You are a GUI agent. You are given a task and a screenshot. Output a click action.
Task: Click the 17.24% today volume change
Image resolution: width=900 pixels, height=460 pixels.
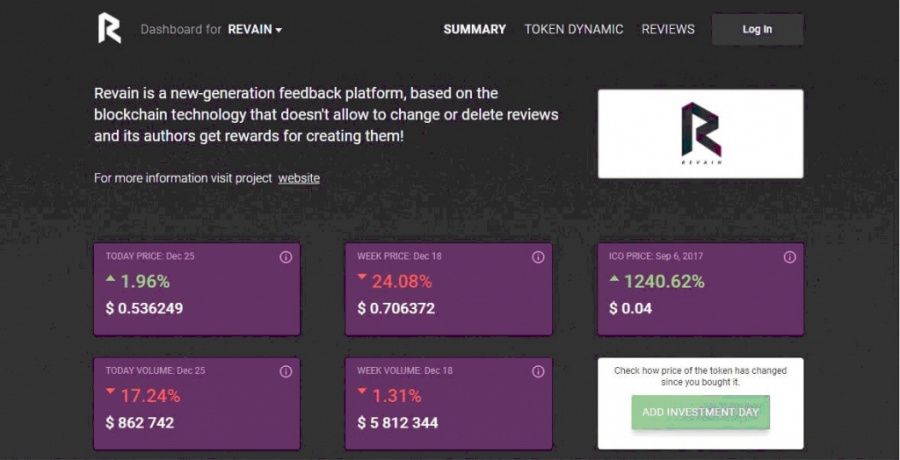point(150,396)
